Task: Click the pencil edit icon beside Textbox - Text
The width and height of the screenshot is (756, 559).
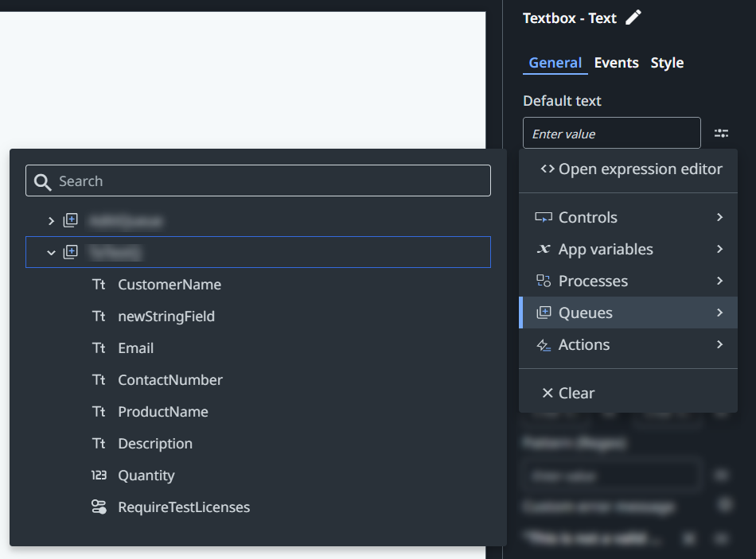Action: (x=633, y=17)
